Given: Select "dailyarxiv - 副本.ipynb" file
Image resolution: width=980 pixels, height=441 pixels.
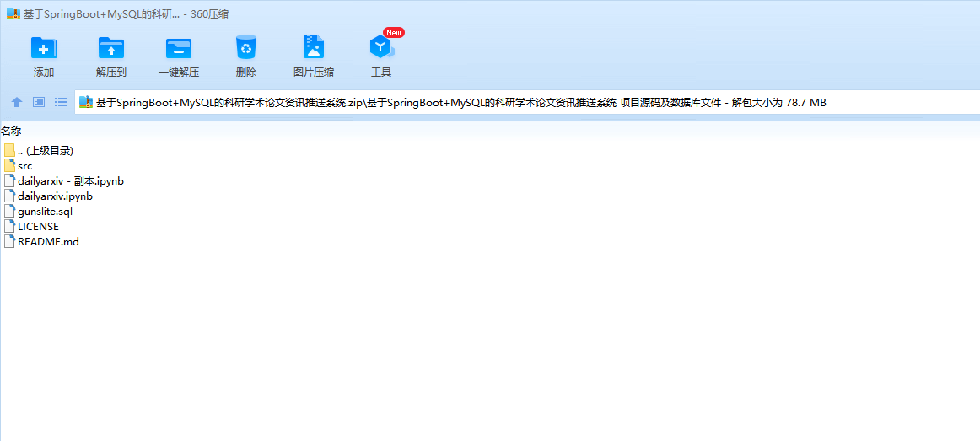Looking at the screenshot, I should pyautogui.click(x=71, y=181).
